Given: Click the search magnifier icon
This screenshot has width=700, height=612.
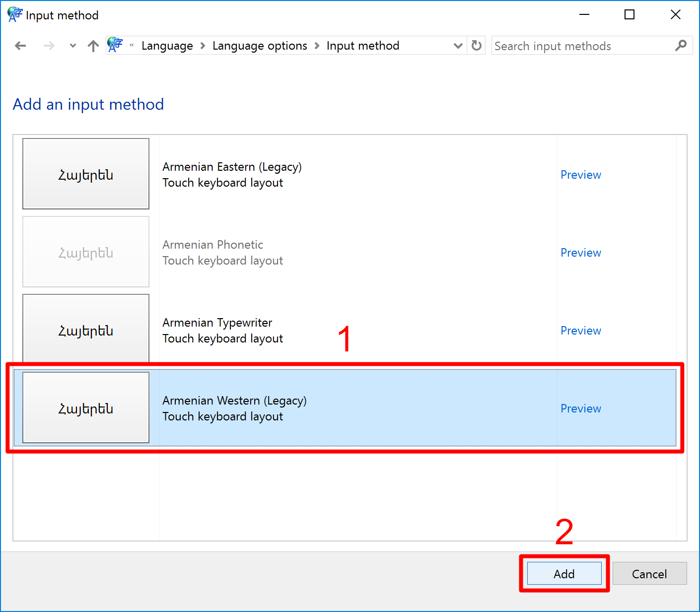Looking at the screenshot, I should [x=681, y=46].
